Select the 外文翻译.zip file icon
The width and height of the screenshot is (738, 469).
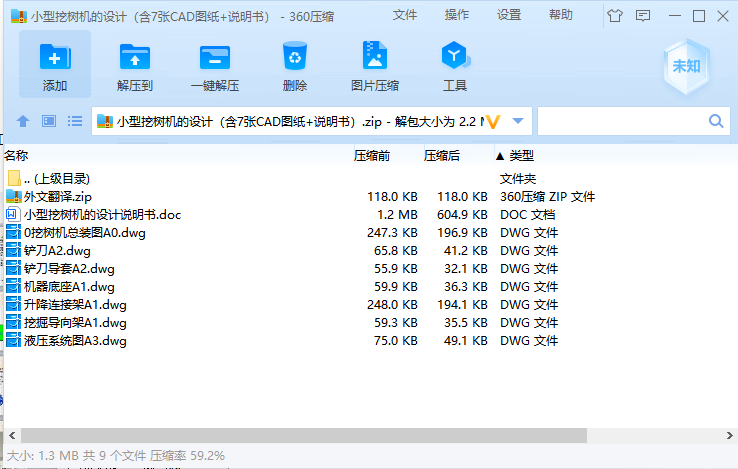tap(14, 196)
